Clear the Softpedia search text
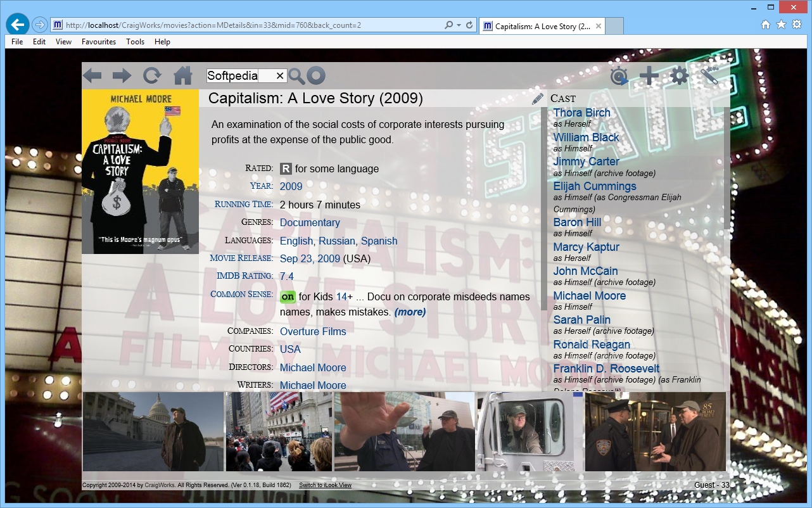Screen dimensions: 812x508 [280, 76]
